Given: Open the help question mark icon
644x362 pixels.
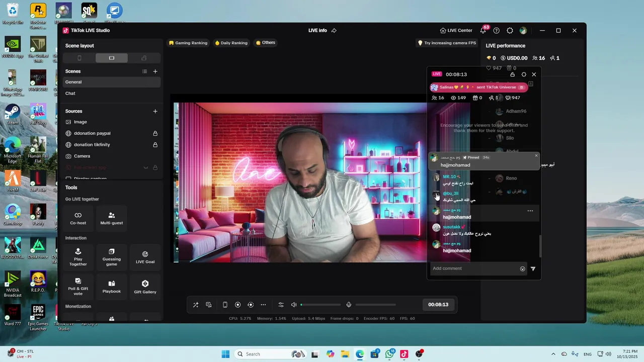Looking at the screenshot, I should (x=497, y=31).
